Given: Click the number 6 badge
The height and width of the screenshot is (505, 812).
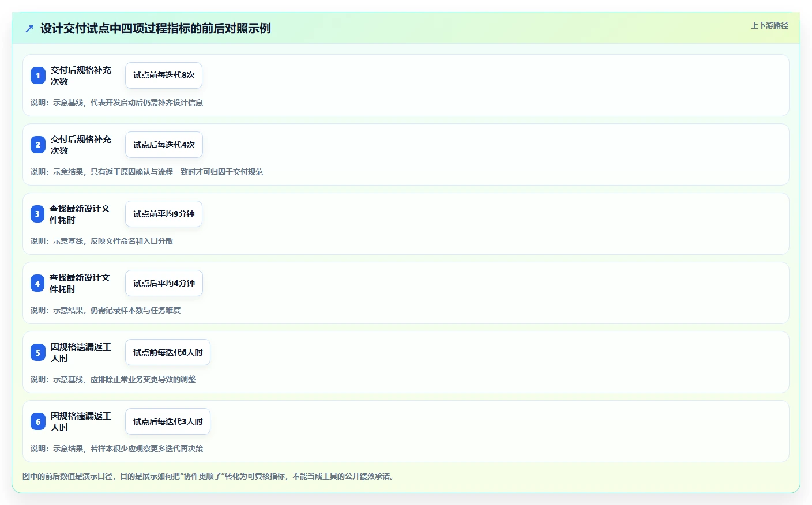Looking at the screenshot, I should click(38, 421).
